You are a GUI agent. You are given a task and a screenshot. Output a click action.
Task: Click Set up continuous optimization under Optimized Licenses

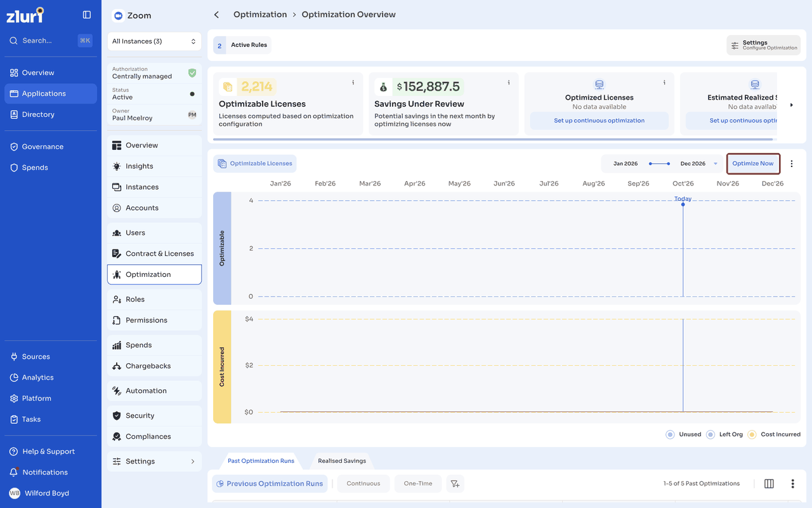point(599,121)
